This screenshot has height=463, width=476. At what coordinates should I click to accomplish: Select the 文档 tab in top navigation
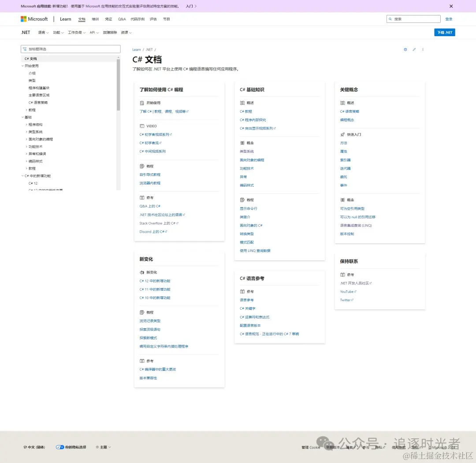pyautogui.click(x=82, y=19)
